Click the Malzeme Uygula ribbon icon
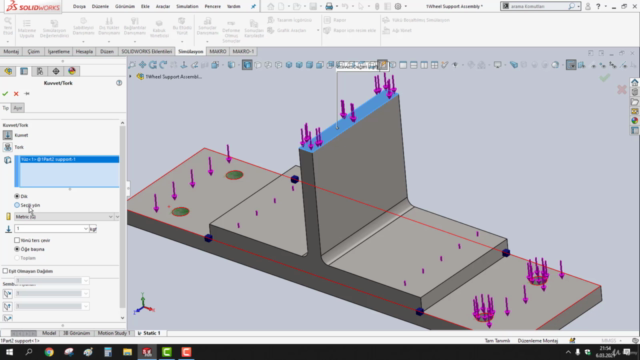 point(27,29)
